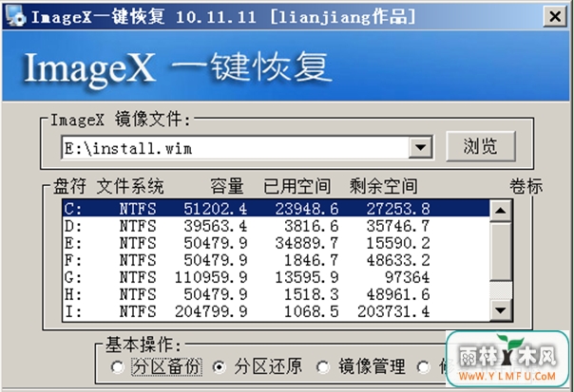The image size is (574, 392).
Task: Click free space value 15590.2
Action: coord(398,243)
